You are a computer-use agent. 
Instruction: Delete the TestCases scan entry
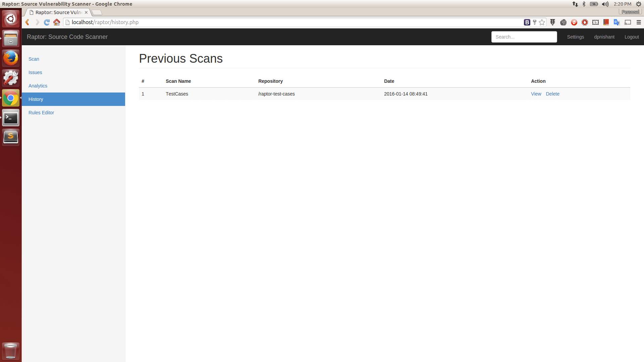point(552,94)
